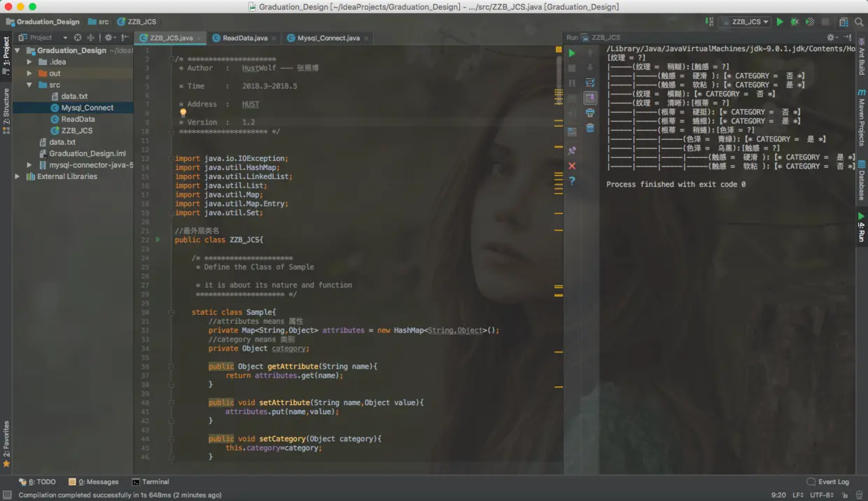
Task: Print the console output using the printer icon
Action: coord(590,113)
